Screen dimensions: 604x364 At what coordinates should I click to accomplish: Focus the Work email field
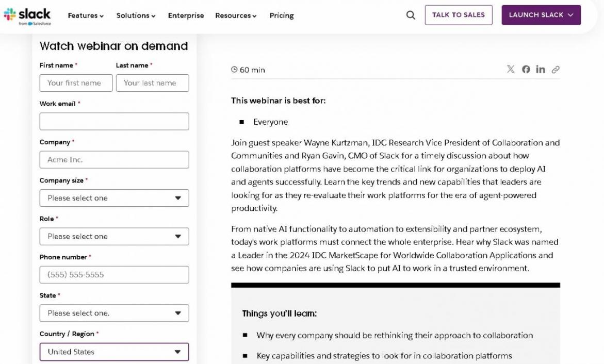click(114, 121)
